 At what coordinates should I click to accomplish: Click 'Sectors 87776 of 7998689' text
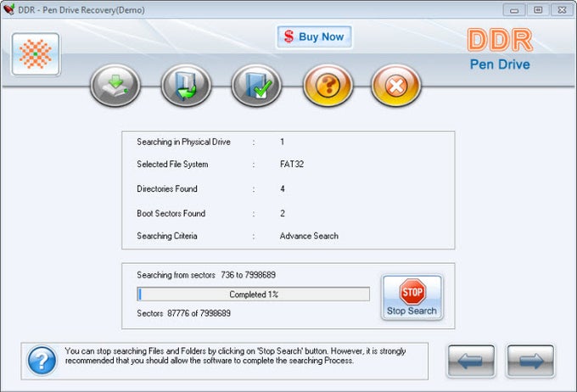point(183,313)
